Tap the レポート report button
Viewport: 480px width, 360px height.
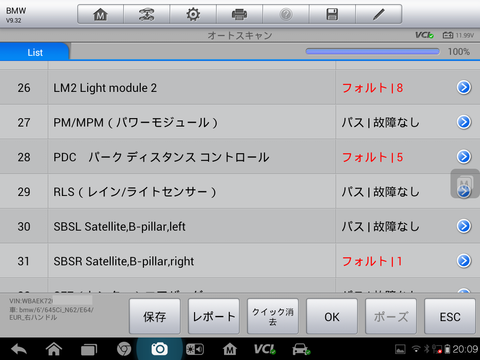click(214, 316)
